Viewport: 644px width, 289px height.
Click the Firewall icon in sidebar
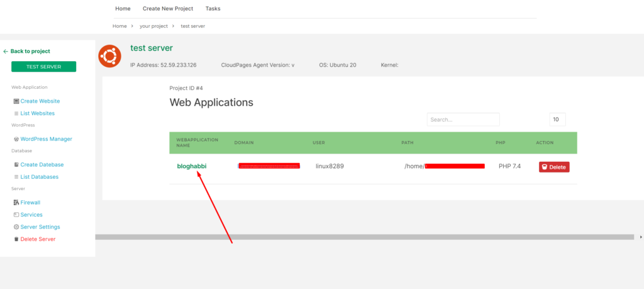point(16,203)
